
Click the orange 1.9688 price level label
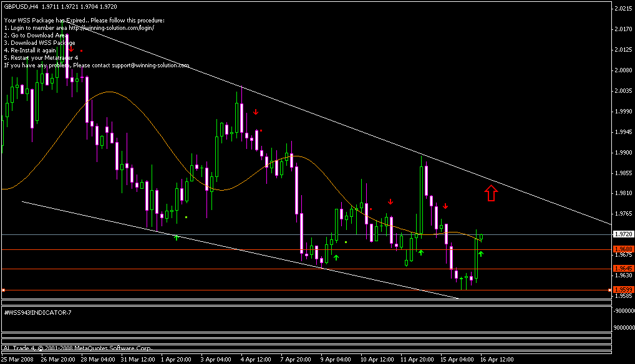click(622, 249)
